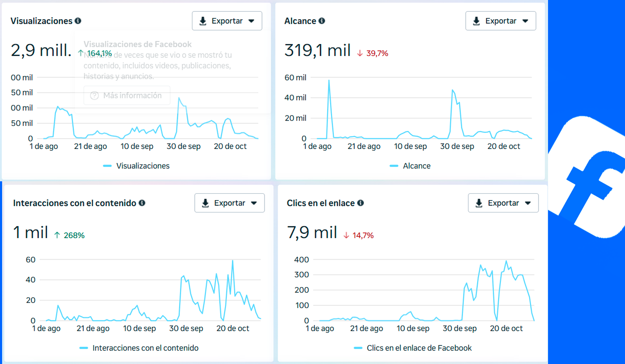Toggle the Interacciones con el contenido legend entry
Viewport: 625px width, 364px height.
139,348
